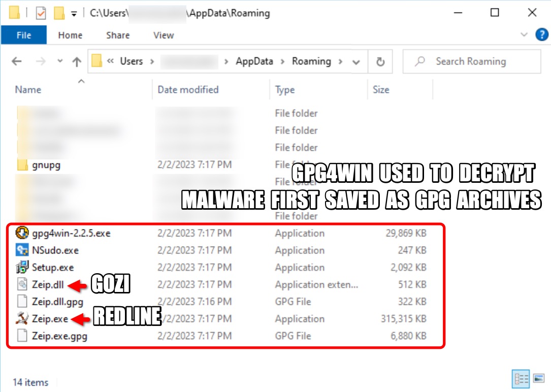This screenshot has width=551, height=392.
Task: Click the folder icon in title bar
Action: pyautogui.click(x=14, y=12)
